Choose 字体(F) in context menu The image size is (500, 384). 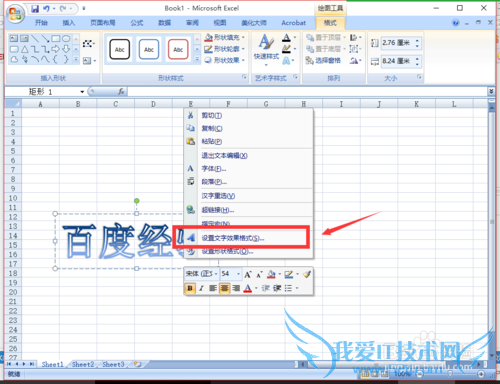click(248, 169)
